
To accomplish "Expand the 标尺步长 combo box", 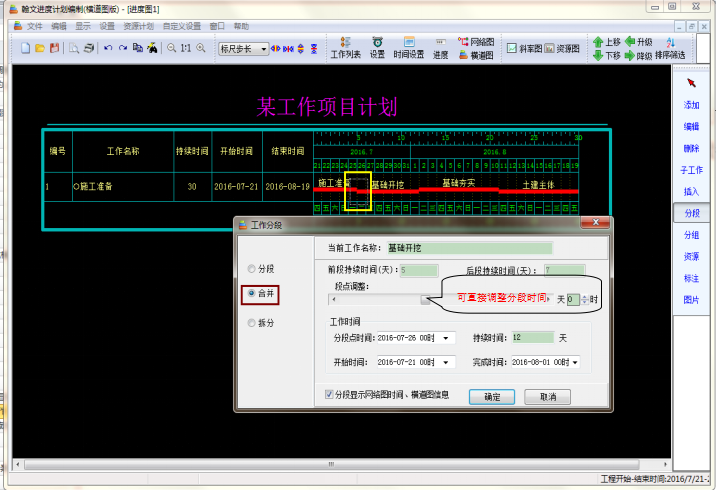I will tap(264, 48).
